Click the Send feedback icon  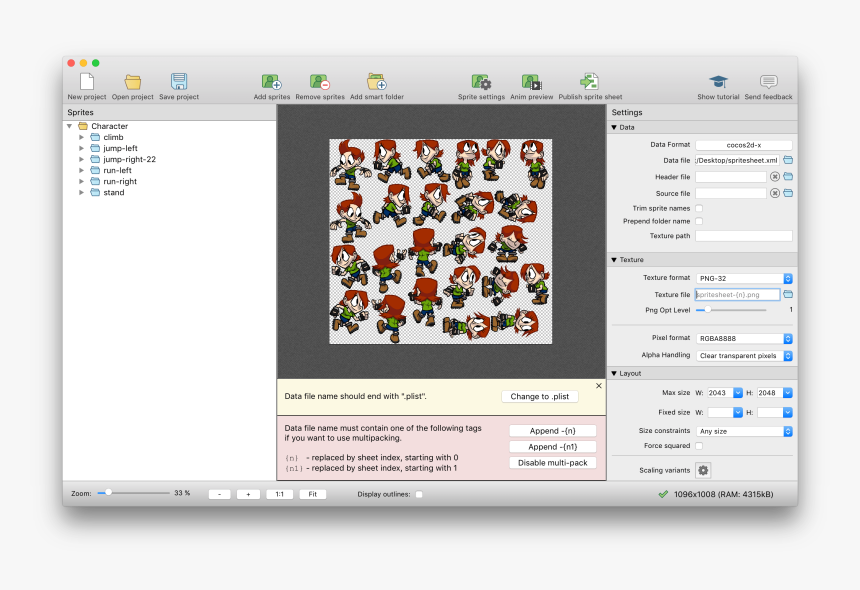pyautogui.click(x=768, y=82)
